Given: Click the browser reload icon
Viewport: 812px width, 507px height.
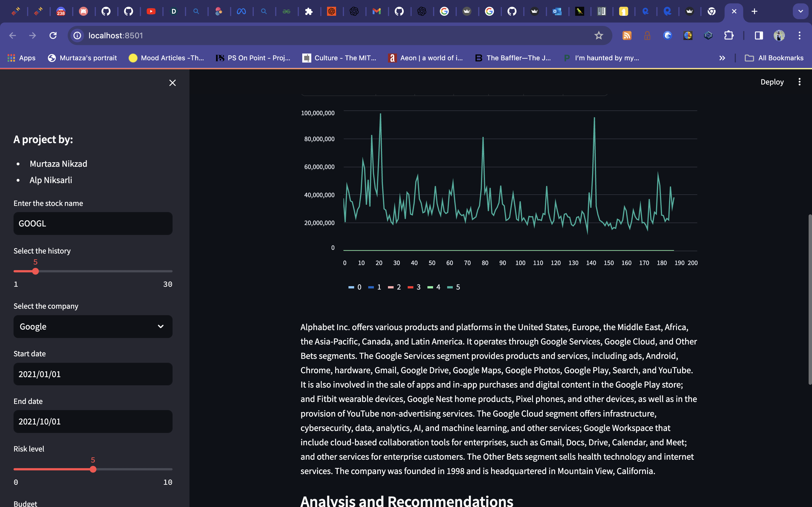Looking at the screenshot, I should pos(53,35).
